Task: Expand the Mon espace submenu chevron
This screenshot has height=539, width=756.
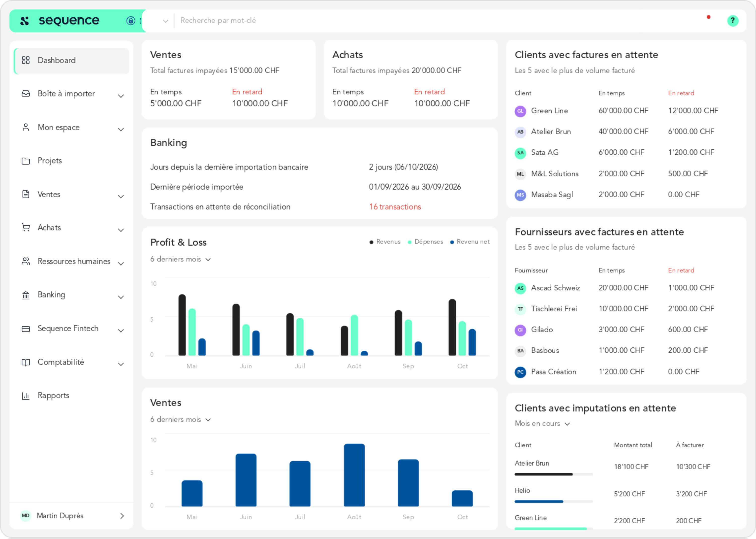Action: click(x=121, y=130)
